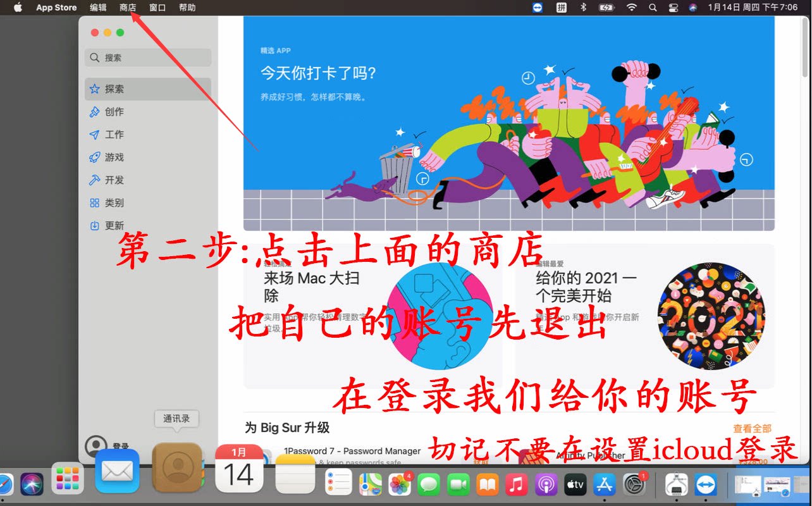
Task: Open the 帮助 menu
Action: (187, 7)
